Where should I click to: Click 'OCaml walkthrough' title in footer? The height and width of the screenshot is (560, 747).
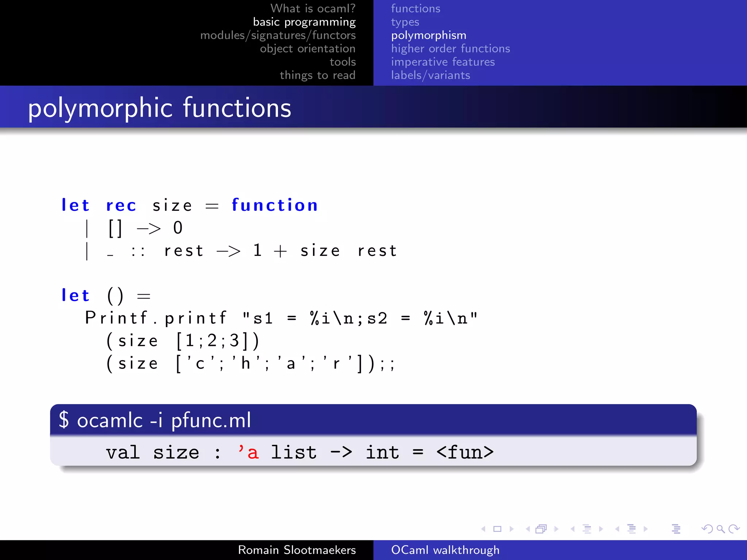tap(445, 550)
